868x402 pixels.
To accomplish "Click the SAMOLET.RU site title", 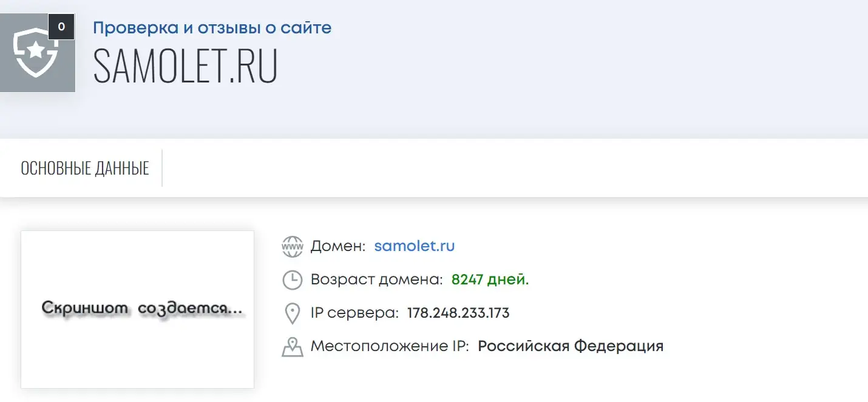I will coord(185,66).
